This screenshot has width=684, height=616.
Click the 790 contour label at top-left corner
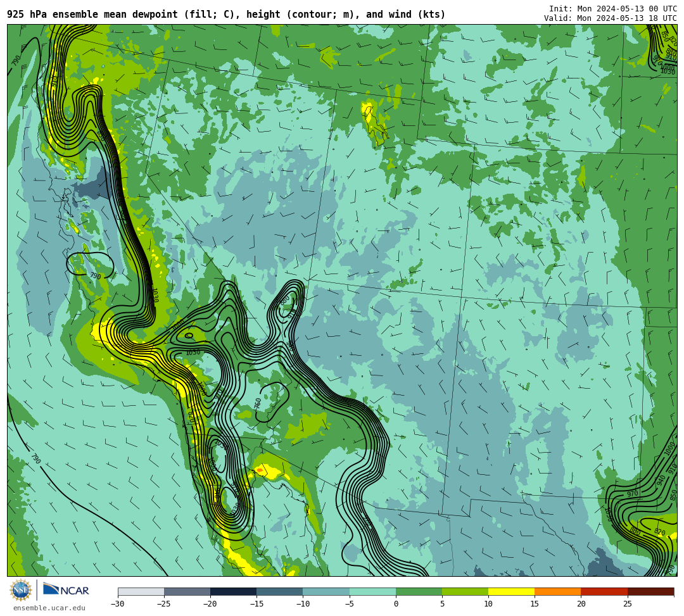[16, 60]
